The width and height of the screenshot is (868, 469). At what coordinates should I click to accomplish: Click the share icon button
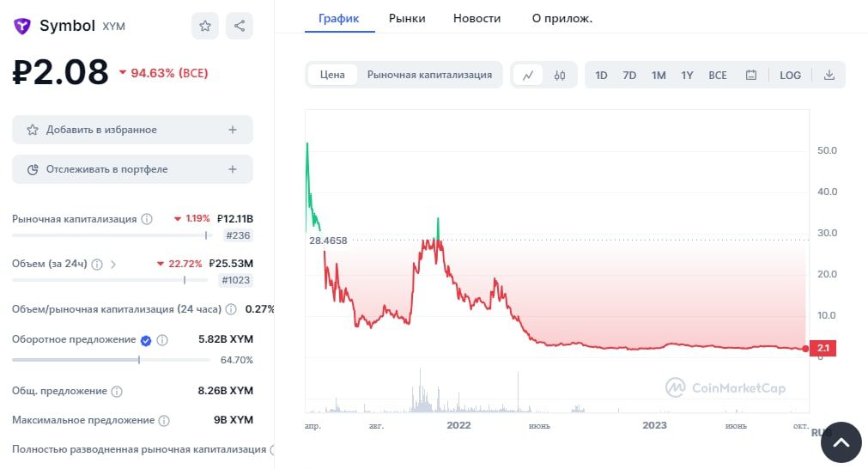(240, 26)
